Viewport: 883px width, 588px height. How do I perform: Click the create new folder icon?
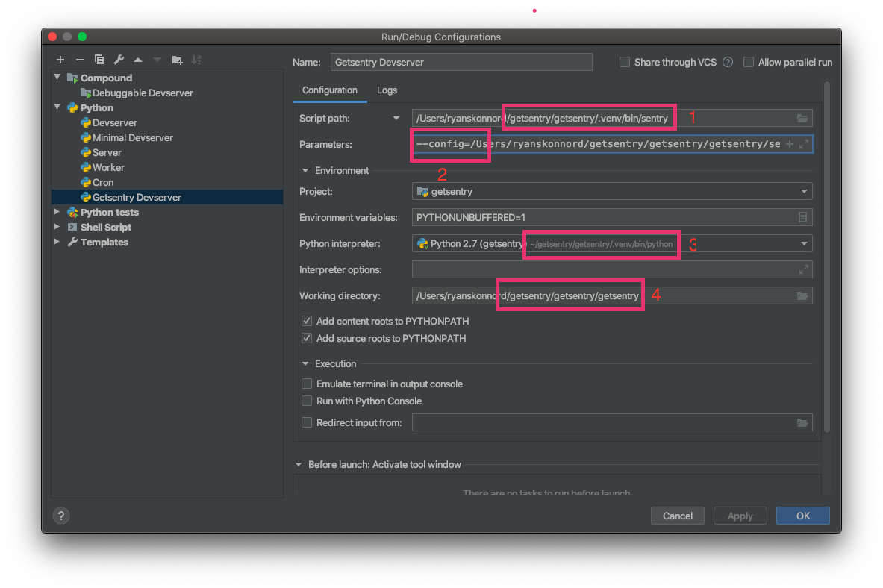[x=177, y=60]
